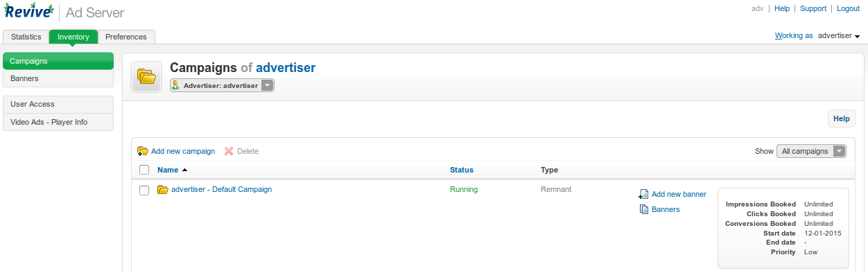
Task: Sort by the Name column arrow
Action: (x=184, y=170)
